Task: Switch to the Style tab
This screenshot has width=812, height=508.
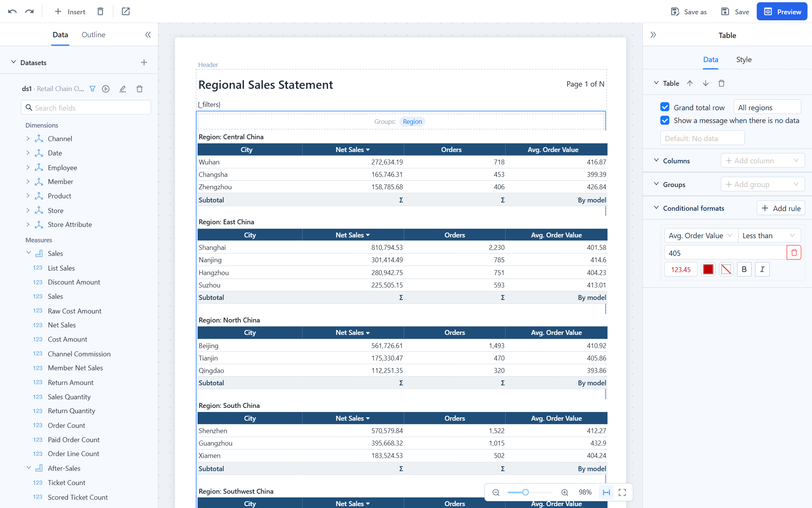Action: [744, 59]
